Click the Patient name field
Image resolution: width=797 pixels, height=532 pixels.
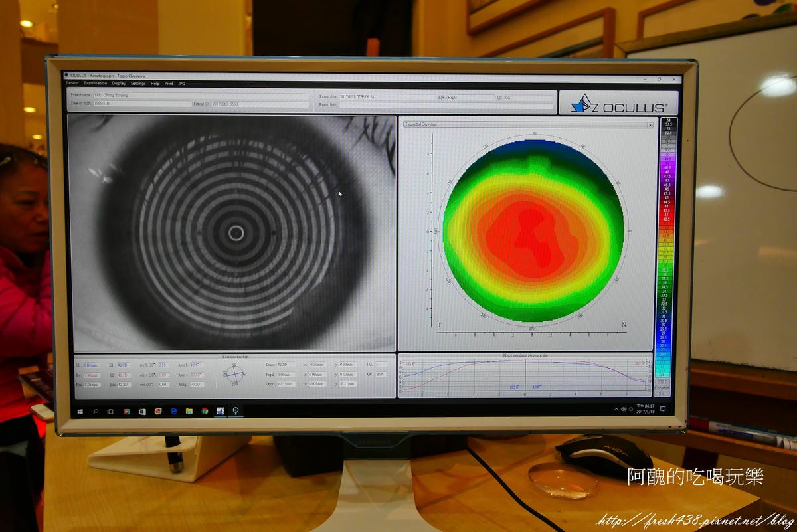tap(201, 95)
